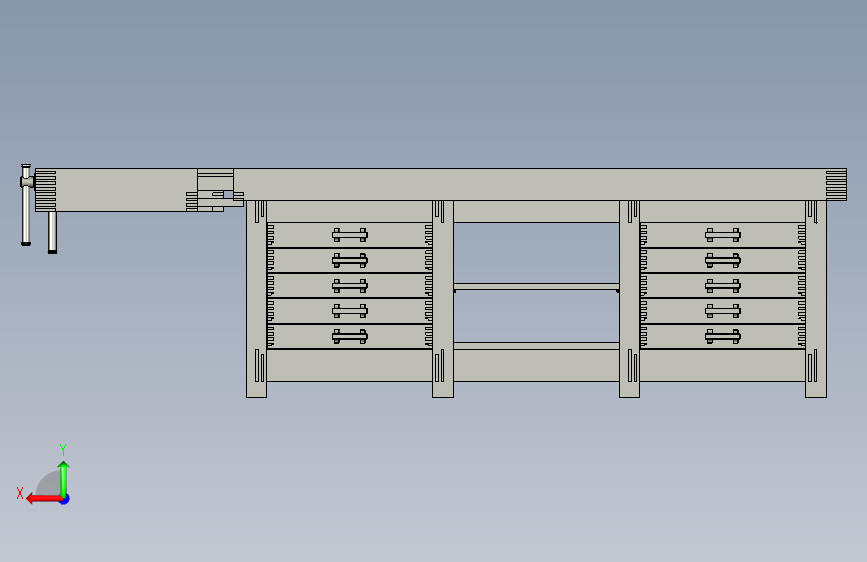Click the green Y axis arrow of the triad

(64, 478)
